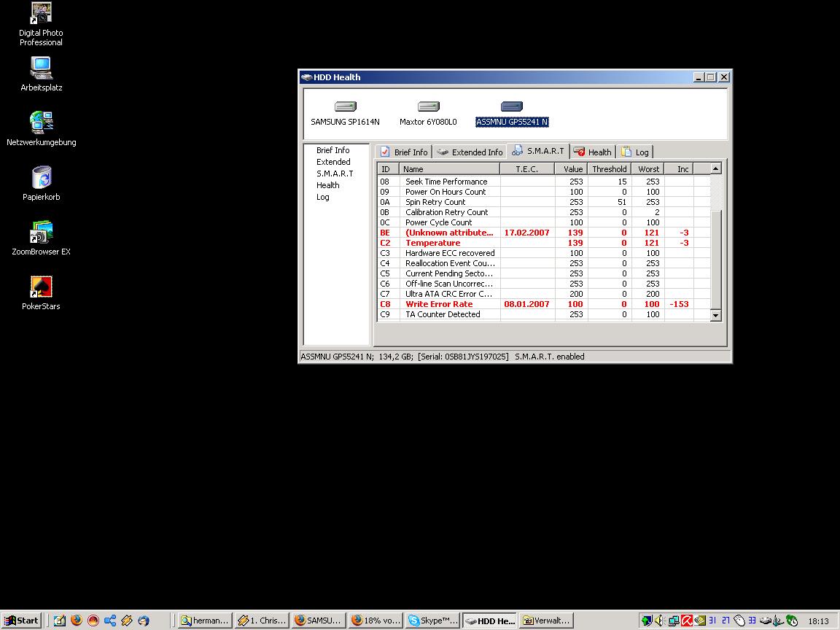Switch to the 18% vo... Firefox taskbar window

[x=375, y=621]
